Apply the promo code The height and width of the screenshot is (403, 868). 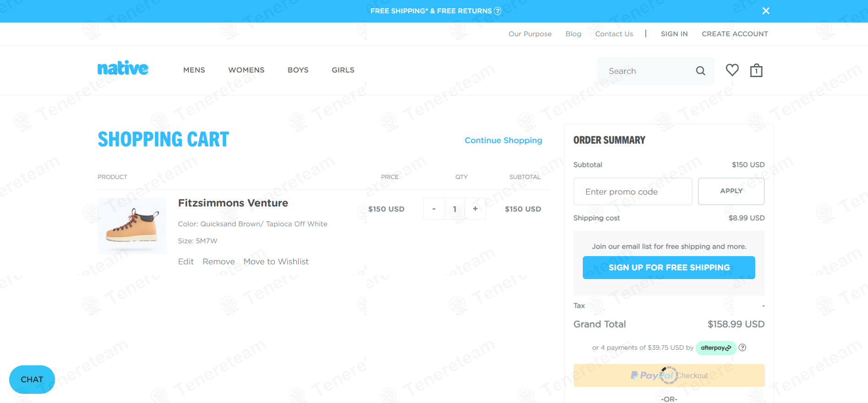(x=731, y=191)
